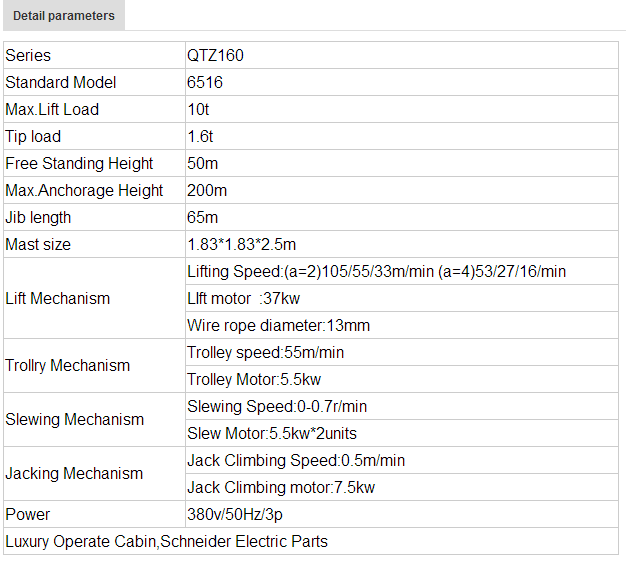Viewport: 626px width, 561px height.
Task: Click the Series row label
Action: point(28,55)
